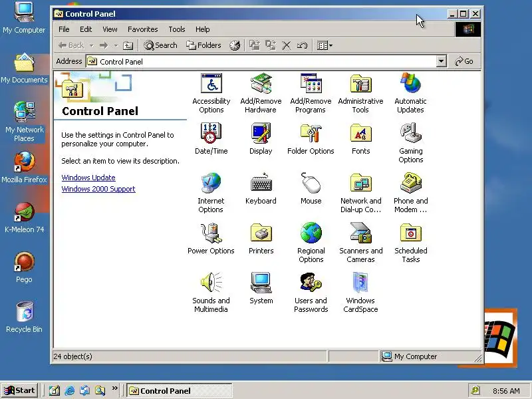
Task: Go up one folder level
Action: point(128,45)
